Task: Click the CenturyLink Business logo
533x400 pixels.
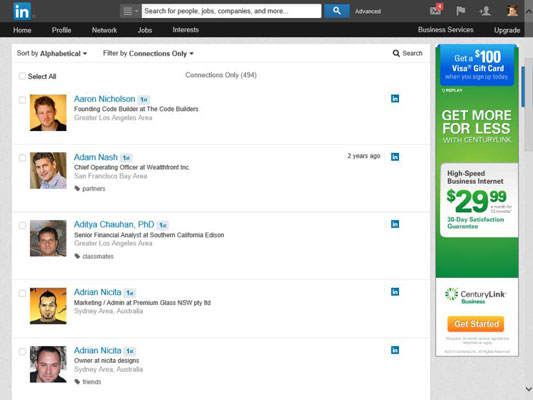Action: (476, 295)
